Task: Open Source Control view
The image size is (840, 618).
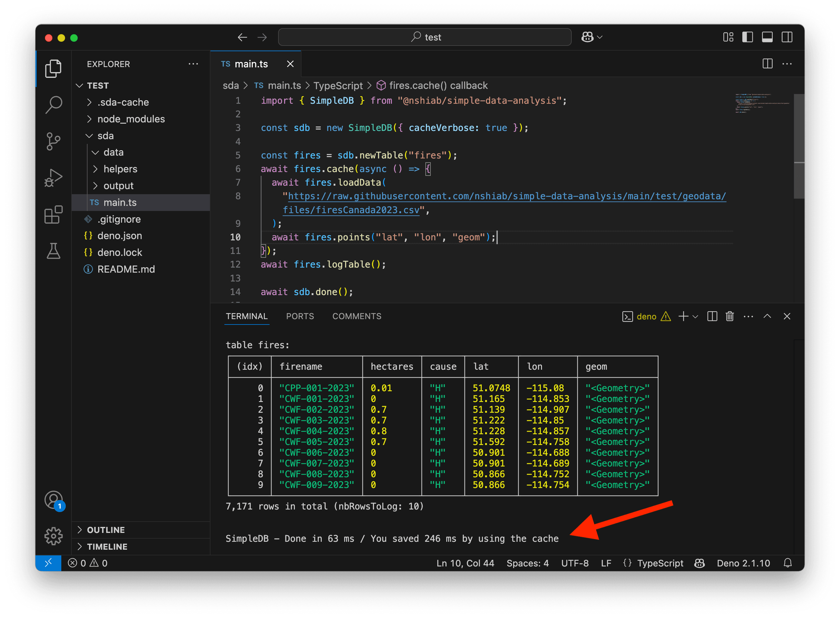Action: pyautogui.click(x=53, y=141)
